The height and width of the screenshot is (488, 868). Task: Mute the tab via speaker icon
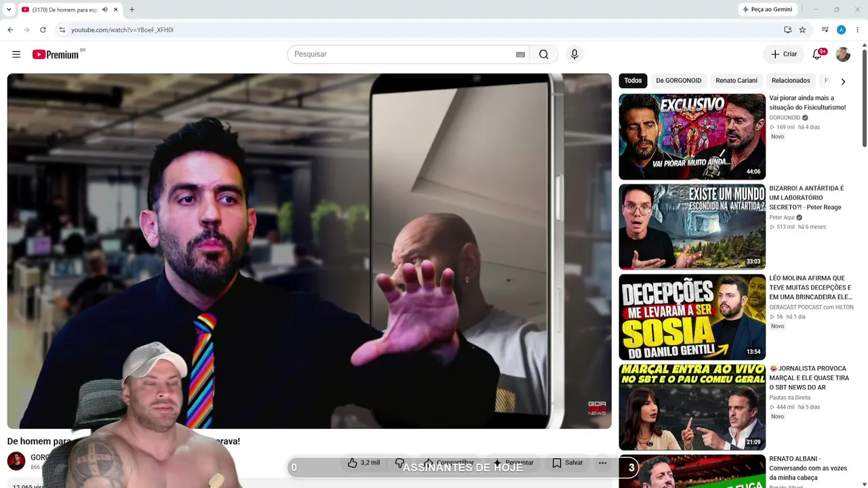click(x=104, y=9)
